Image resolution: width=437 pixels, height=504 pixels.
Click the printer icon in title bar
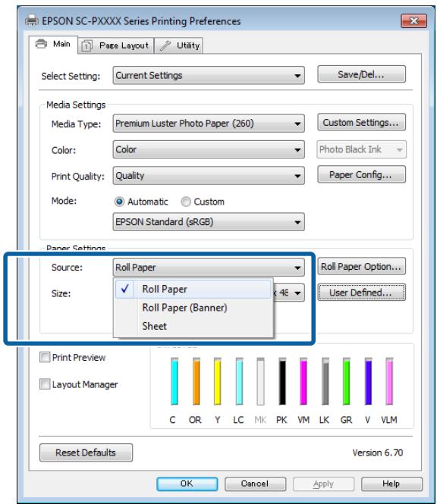point(32,21)
